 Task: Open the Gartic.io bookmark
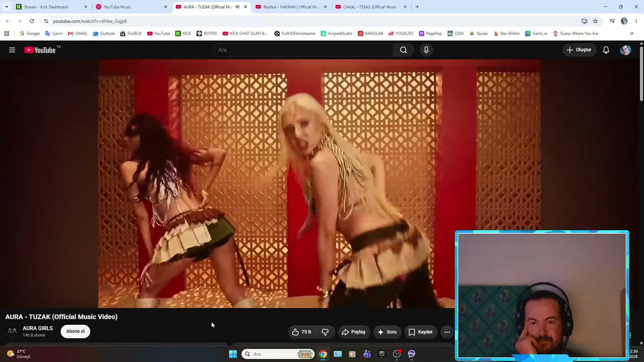536,34
